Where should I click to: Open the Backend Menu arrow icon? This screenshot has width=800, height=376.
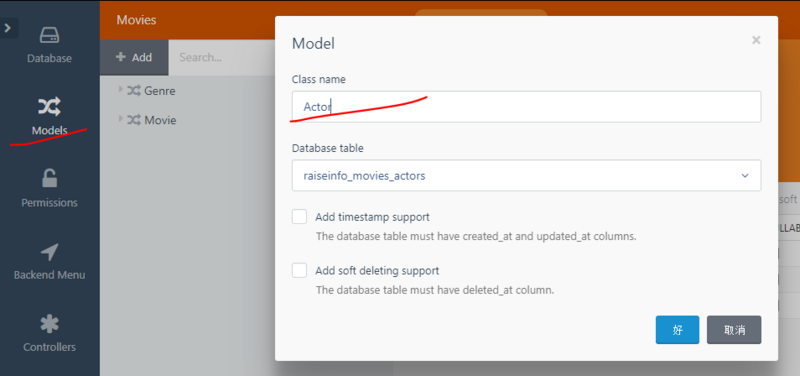pos(49,252)
